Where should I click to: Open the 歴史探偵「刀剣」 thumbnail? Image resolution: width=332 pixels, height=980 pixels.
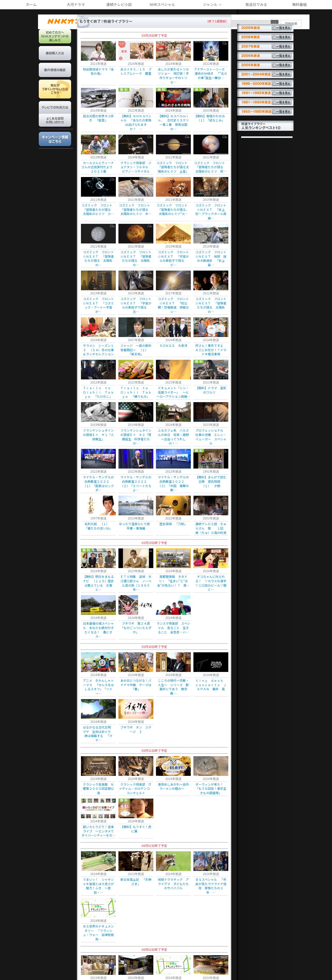tap(173, 506)
